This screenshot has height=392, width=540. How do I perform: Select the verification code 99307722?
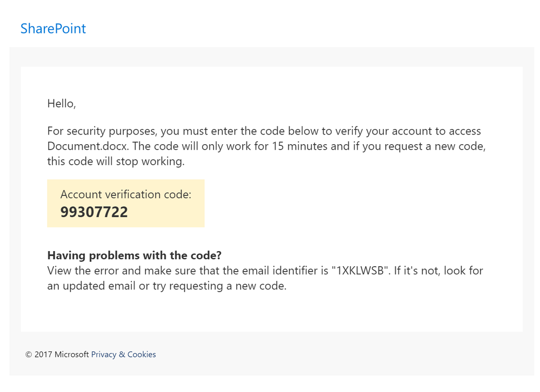(x=94, y=212)
